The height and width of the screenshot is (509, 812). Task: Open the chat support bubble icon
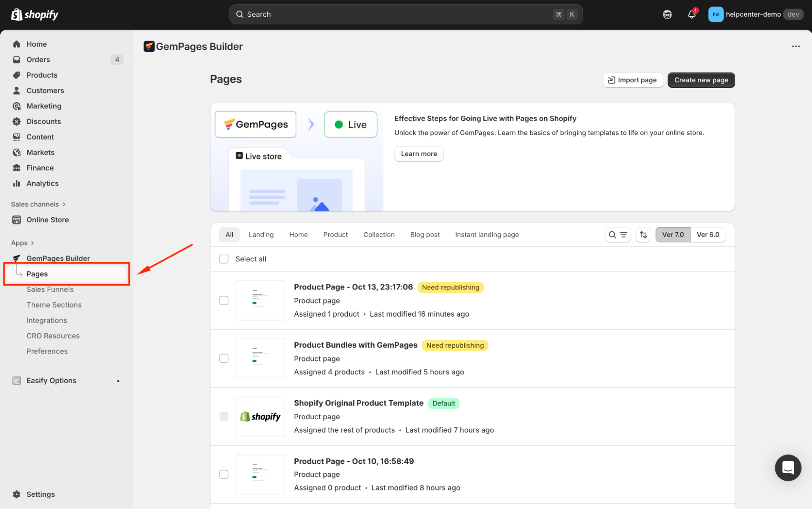(788, 468)
